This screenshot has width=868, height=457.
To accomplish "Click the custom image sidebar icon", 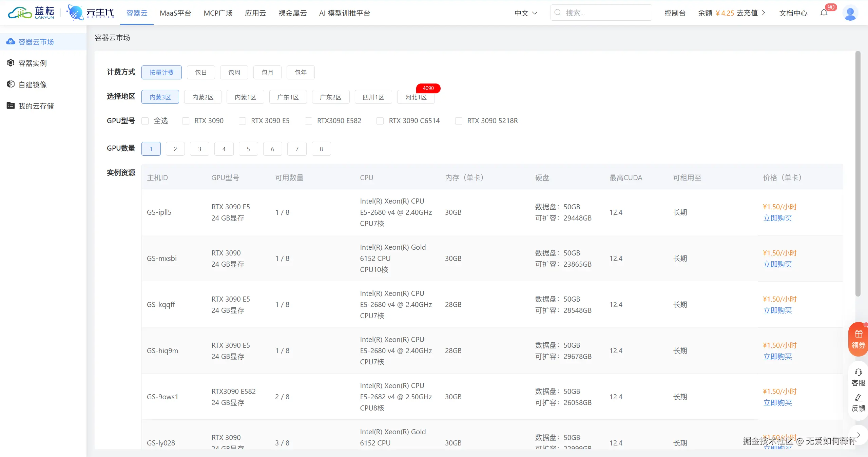I will 11,84.
